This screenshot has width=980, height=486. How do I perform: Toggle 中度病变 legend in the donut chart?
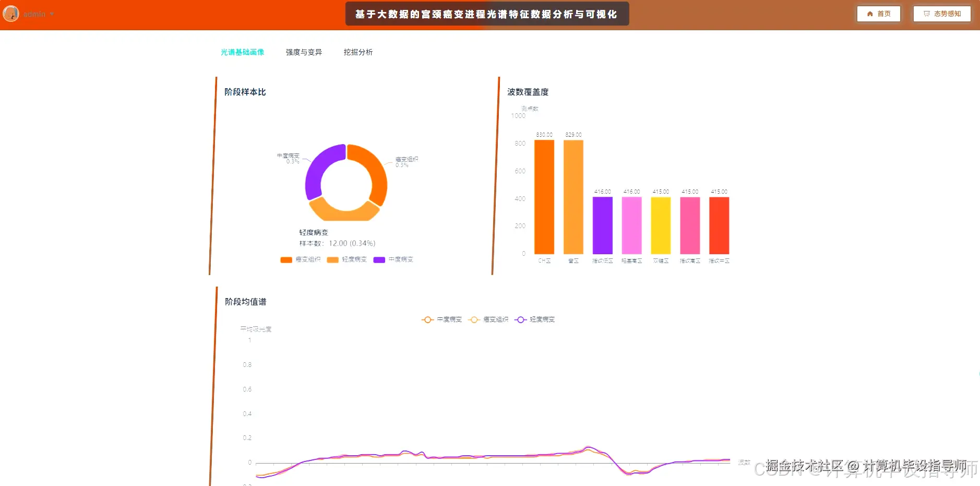pyautogui.click(x=393, y=259)
